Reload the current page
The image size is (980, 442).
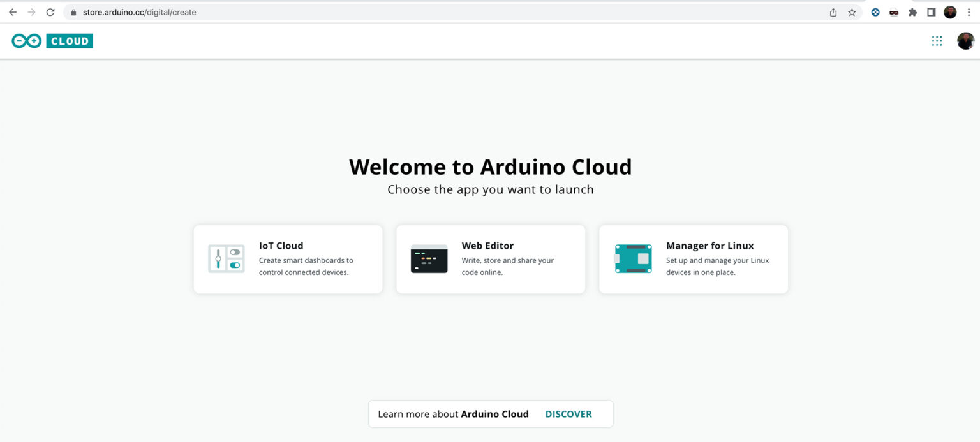(x=50, y=12)
